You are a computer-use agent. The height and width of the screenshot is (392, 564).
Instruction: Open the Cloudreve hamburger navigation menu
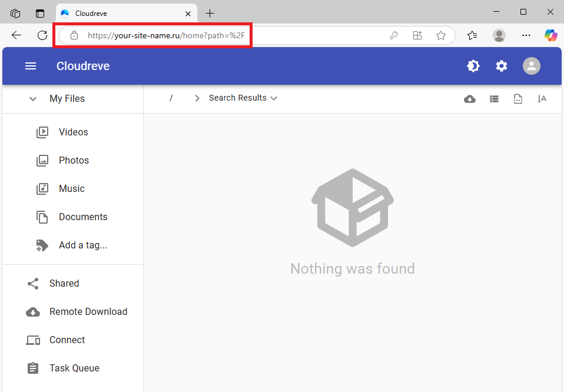31,66
